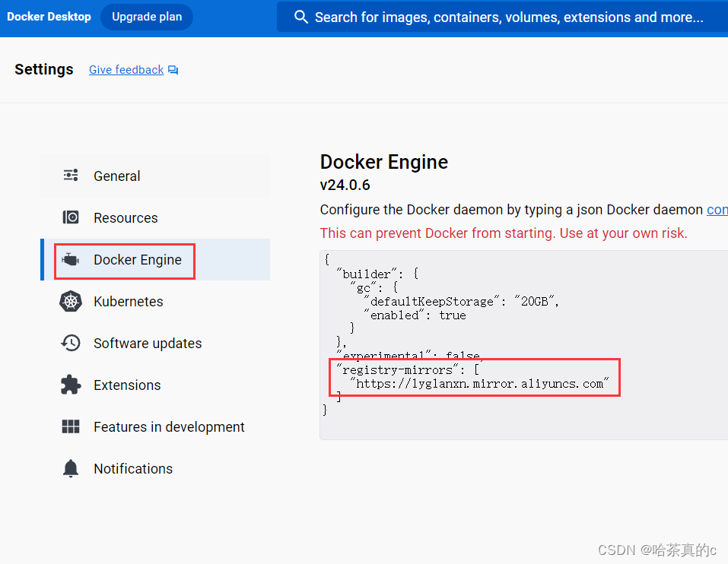This screenshot has height=564, width=728.
Task: Click the General sliders icon
Action: [x=71, y=176]
